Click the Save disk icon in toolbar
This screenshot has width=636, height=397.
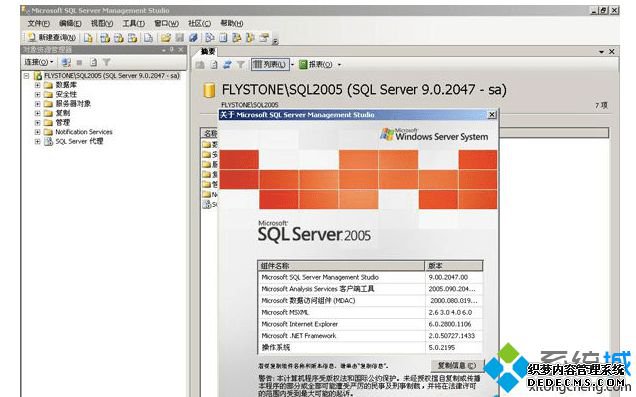(179, 38)
